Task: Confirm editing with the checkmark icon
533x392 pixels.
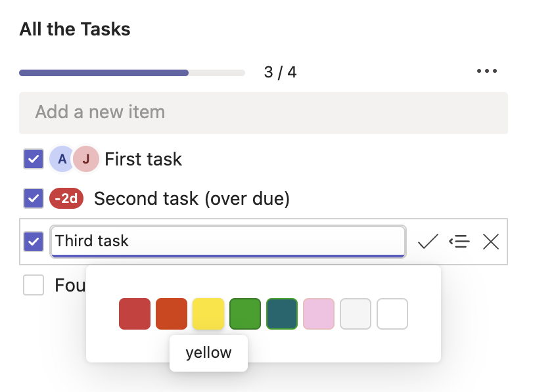Action: pyautogui.click(x=428, y=242)
